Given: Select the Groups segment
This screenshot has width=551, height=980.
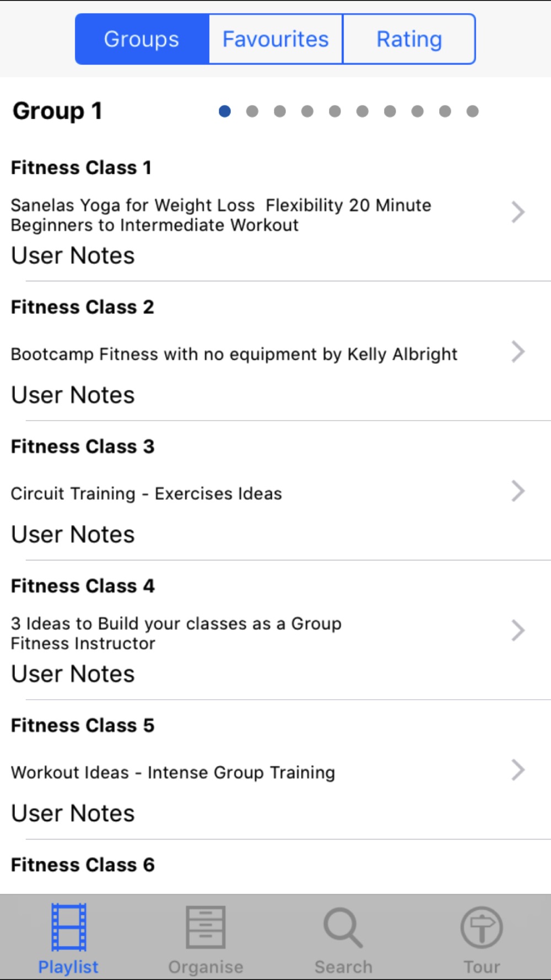Looking at the screenshot, I should pyautogui.click(x=142, y=39).
